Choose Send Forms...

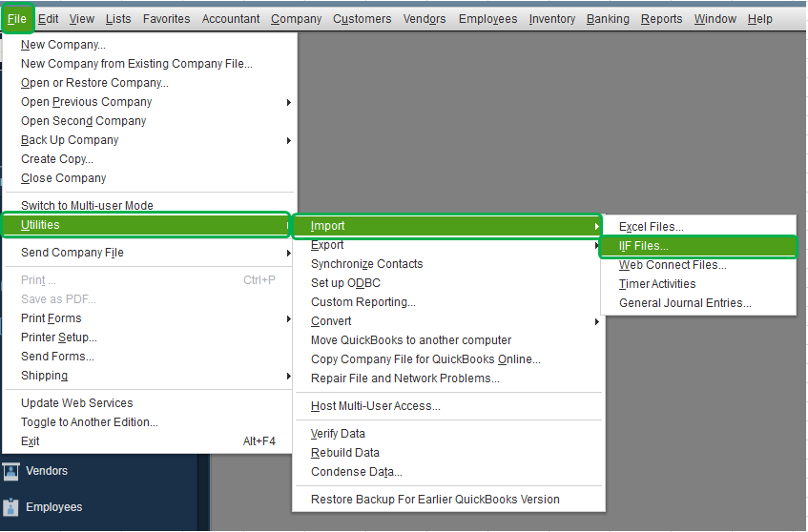coord(149,357)
